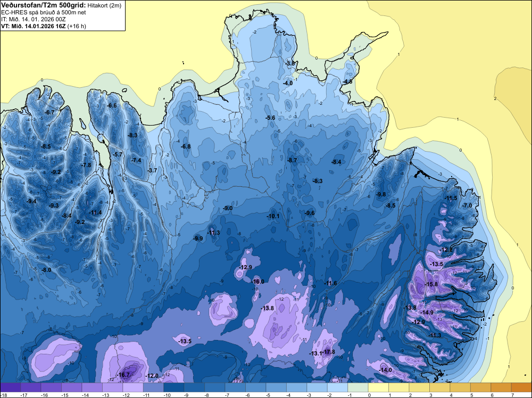Click the 'EC-HRES spá brúuð á 500m net' line
The height and width of the screenshot is (398, 532).
coord(44,13)
